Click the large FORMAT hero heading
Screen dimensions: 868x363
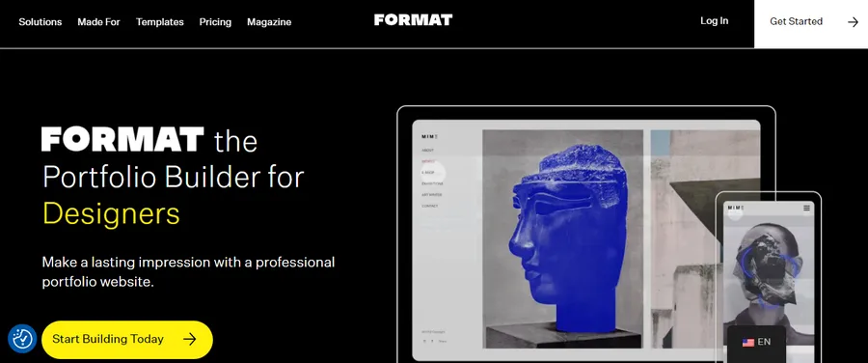122,139
